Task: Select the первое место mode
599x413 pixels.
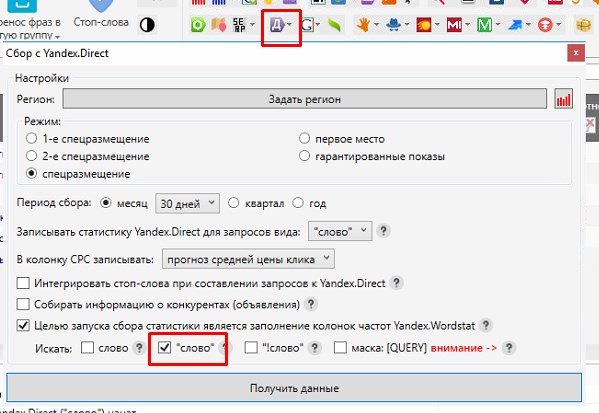Action: click(304, 138)
